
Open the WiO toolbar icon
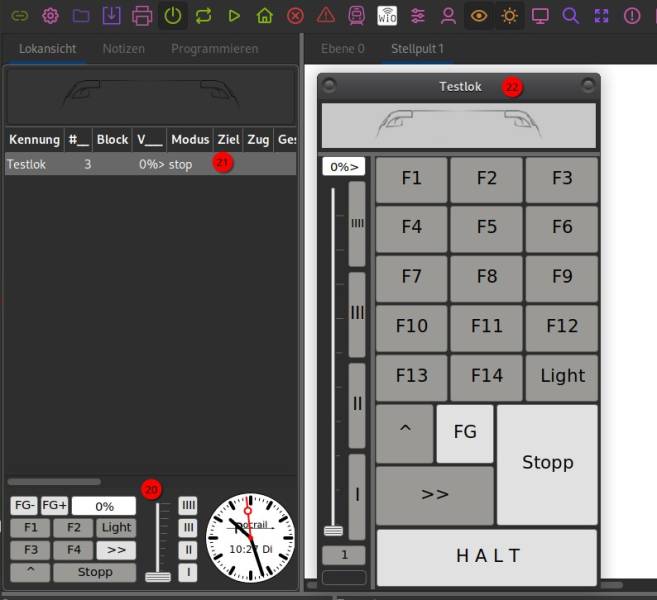point(387,16)
